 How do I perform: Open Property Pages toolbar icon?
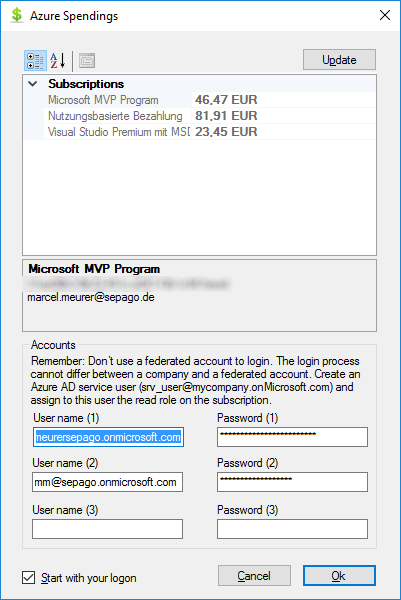pyautogui.click(x=87, y=60)
